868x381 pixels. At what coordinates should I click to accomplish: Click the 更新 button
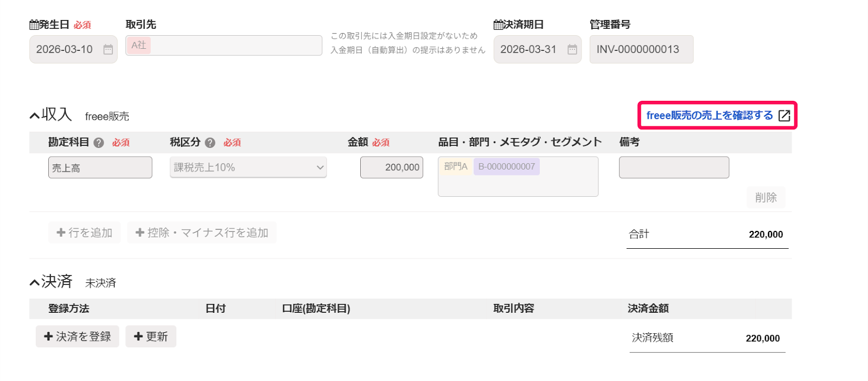pos(151,337)
